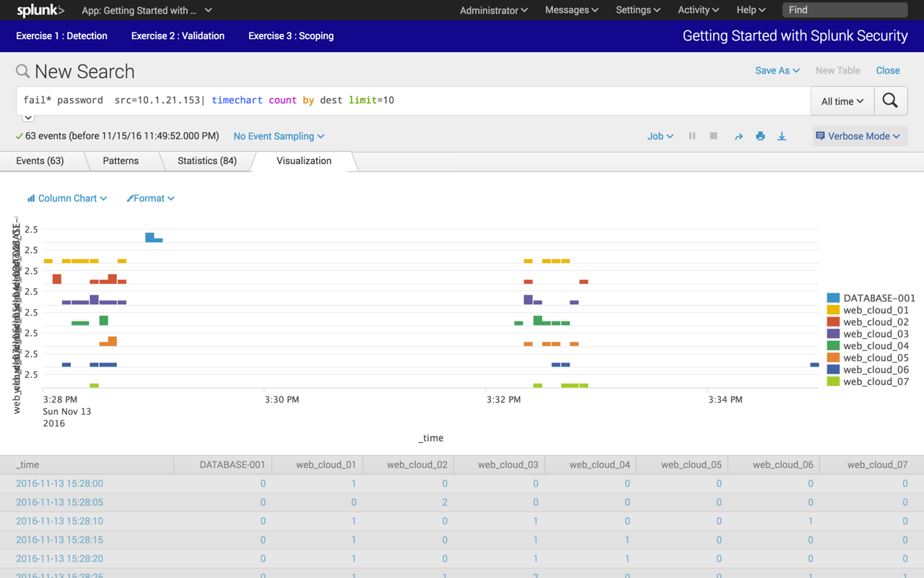This screenshot has height=578, width=924.
Task: Export results with download icon
Action: coord(782,136)
